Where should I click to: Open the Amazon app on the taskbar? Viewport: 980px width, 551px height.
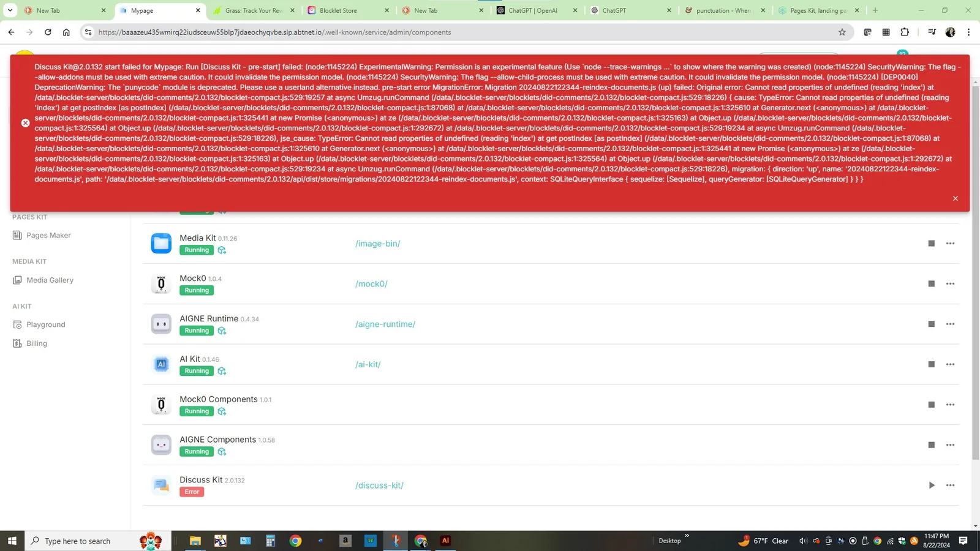345,541
